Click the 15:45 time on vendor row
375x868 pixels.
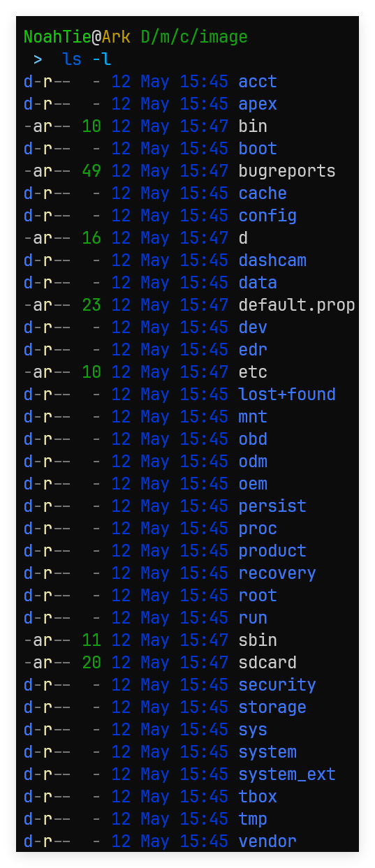click(x=204, y=841)
